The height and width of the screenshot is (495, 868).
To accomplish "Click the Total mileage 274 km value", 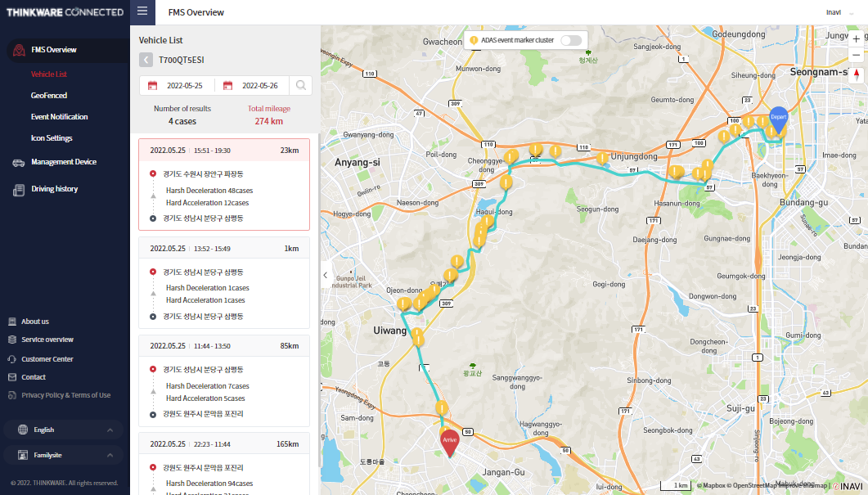I will 268,121.
